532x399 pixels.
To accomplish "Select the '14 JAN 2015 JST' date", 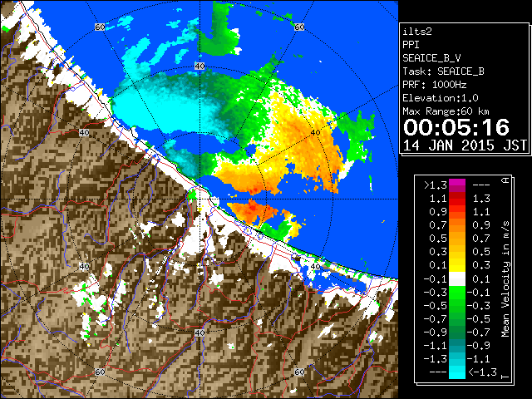I will pyautogui.click(x=465, y=145).
